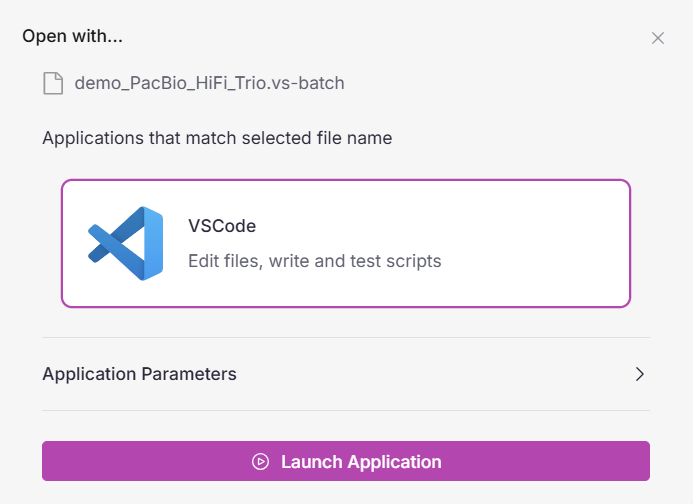Click the VSCode title text
Viewport: 693px width, 504px height.
(x=221, y=226)
